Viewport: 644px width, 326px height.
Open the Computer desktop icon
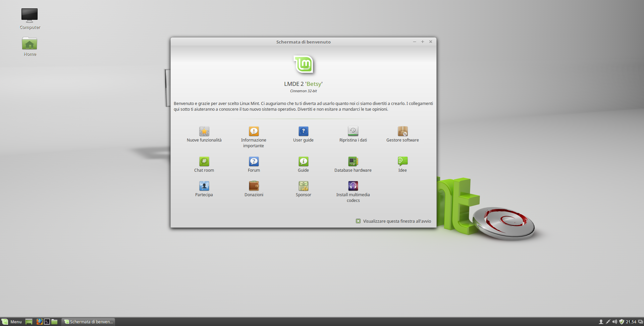pyautogui.click(x=30, y=15)
